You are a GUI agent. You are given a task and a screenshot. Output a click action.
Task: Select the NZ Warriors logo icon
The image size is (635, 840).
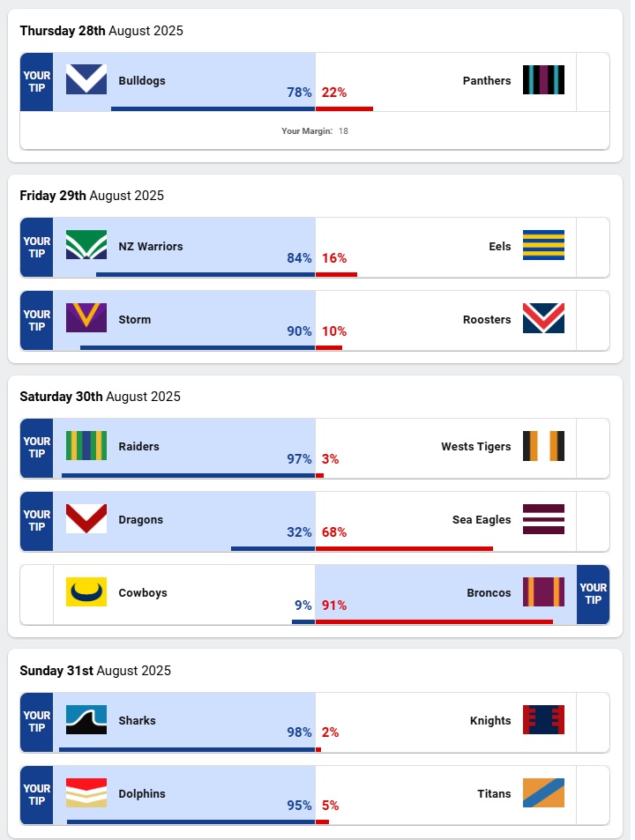(x=86, y=245)
